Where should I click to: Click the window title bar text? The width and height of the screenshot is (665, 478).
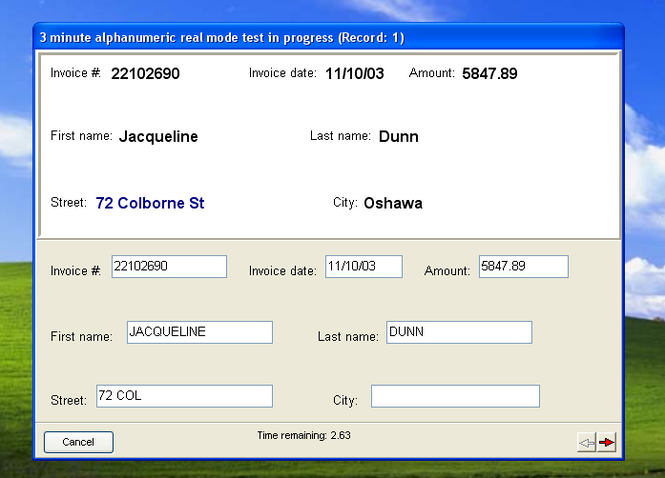click(x=222, y=38)
